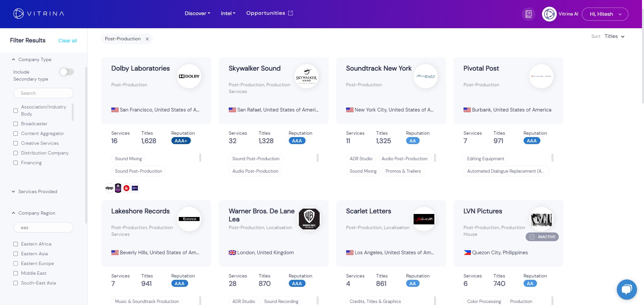Check the South-East Asia checkbox

click(15, 283)
